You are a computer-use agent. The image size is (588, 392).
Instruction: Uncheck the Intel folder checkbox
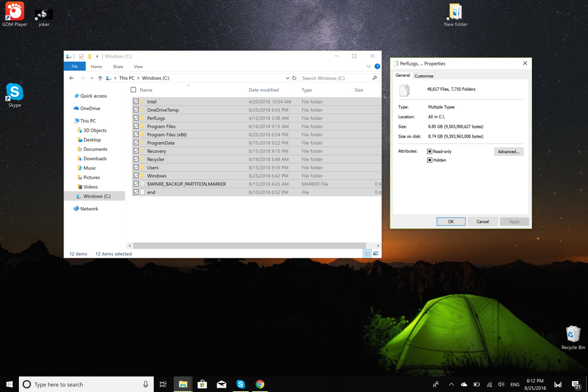coord(136,102)
